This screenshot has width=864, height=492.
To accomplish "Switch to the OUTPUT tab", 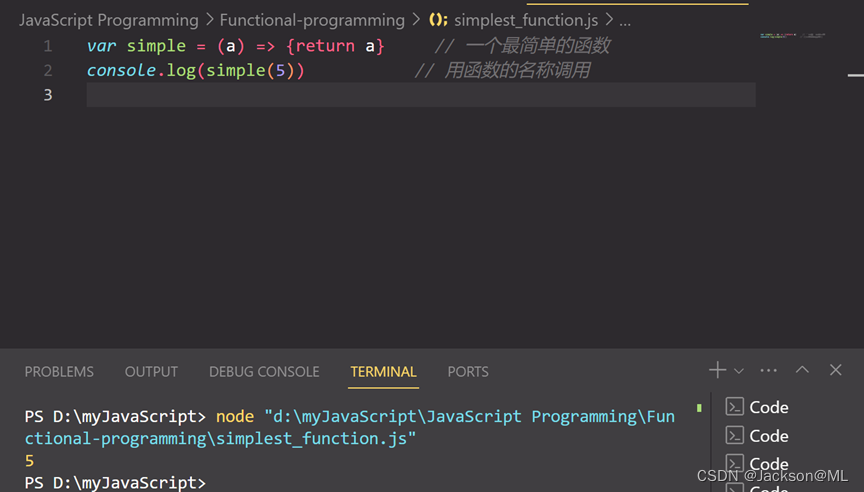I will point(151,372).
